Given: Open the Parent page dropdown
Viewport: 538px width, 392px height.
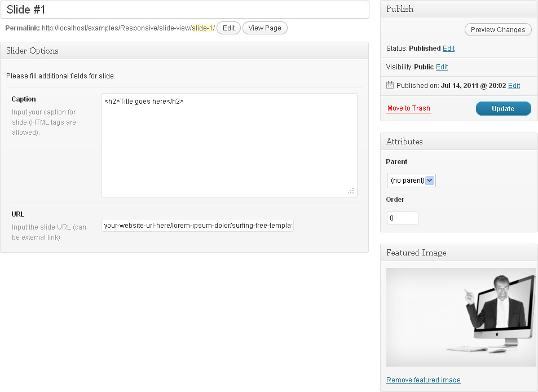Looking at the screenshot, I should pyautogui.click(x=411, y=180).
